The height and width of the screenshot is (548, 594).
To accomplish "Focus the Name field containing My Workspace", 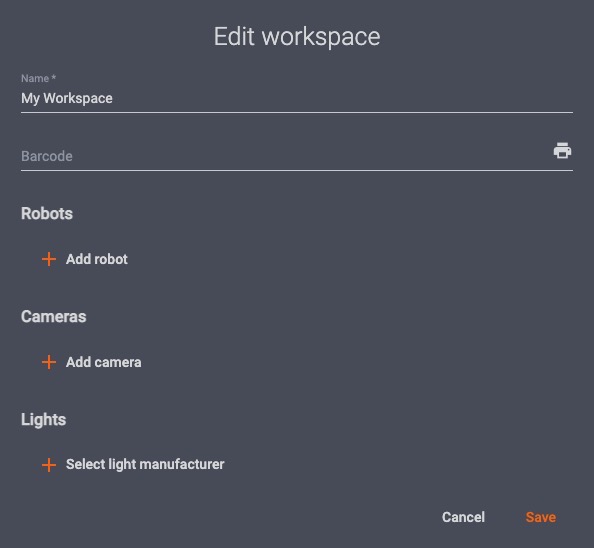I will (x=297, y=98).
